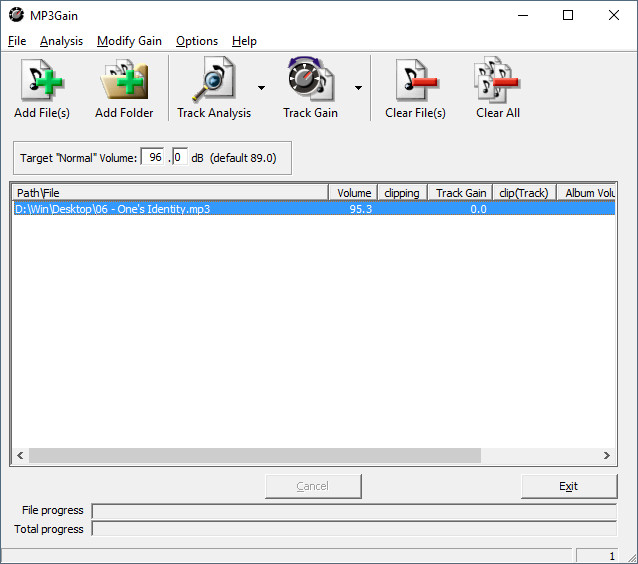Click the clip(Track) column header
Viewport: 638px width, 564px height.
[524, 192]
